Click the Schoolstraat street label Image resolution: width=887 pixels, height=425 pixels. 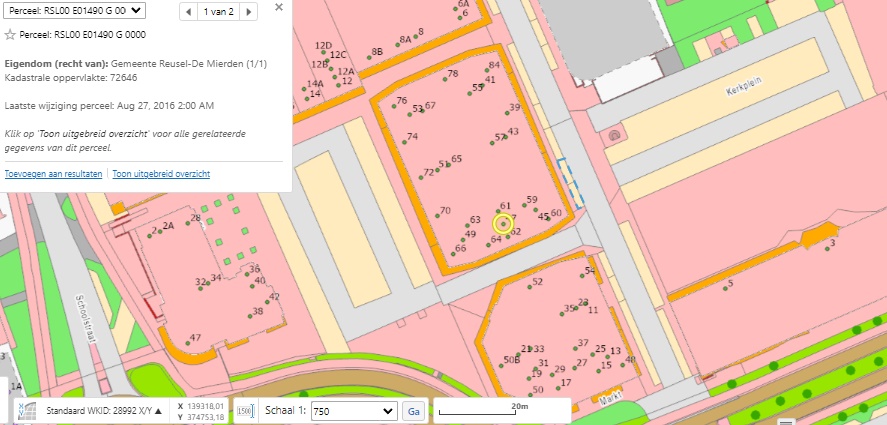point(87,318)
